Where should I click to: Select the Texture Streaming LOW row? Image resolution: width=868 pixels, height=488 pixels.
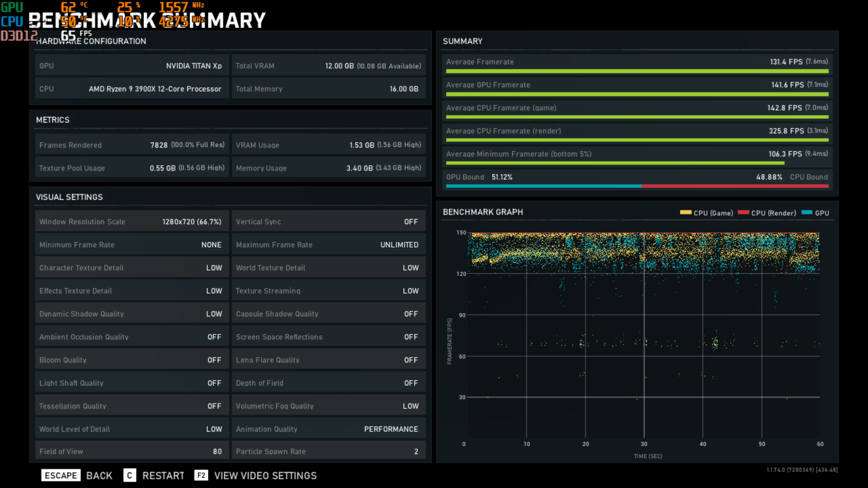point(329,291)
